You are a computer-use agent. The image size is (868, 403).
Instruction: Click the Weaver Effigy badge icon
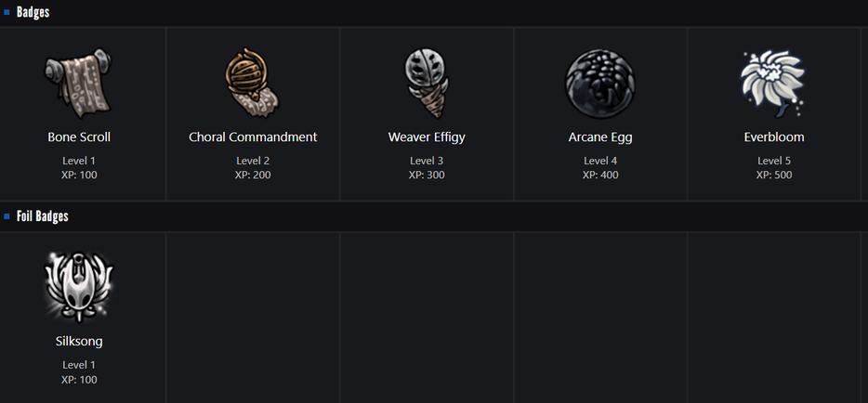[427, 84]
